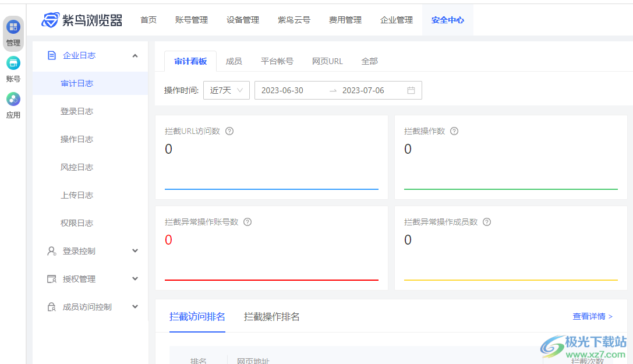
Task: Click the 授权管理 icon
Action: [x=52, y=279]
